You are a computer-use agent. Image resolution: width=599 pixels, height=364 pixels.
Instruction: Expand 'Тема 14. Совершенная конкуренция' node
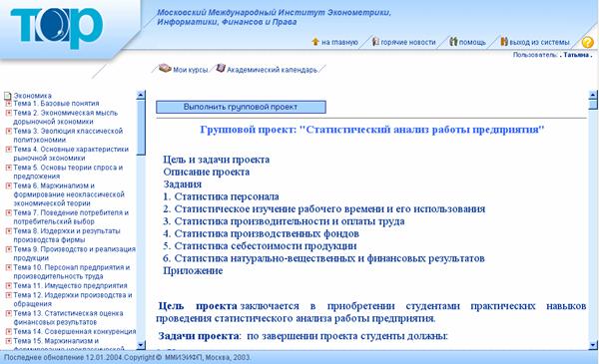click(x=8, y=331)
